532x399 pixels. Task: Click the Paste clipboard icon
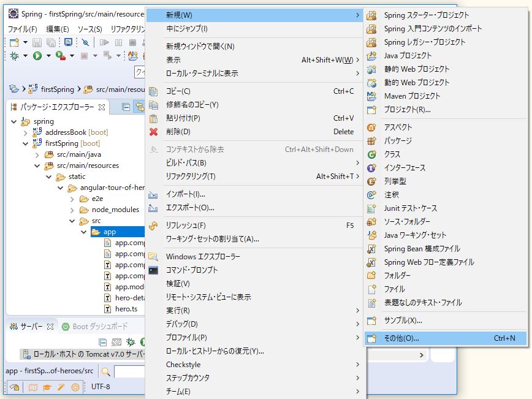153,118
